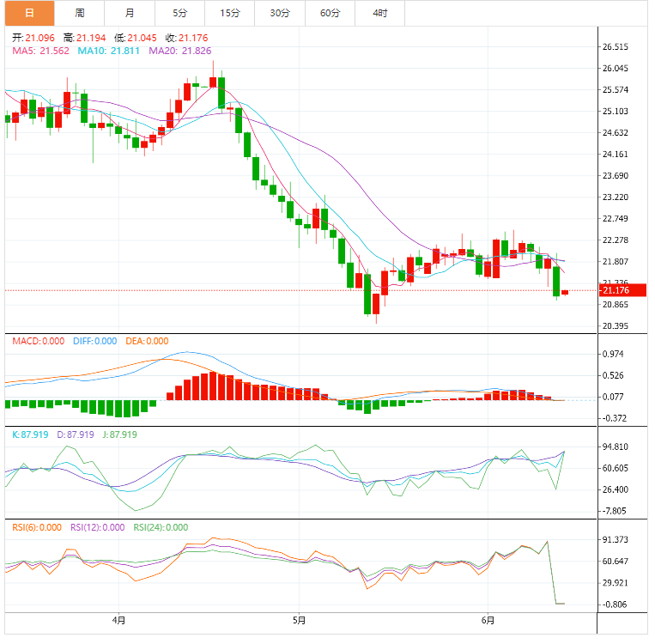Click the 60.605 KDJ axis label
The image size is (655, 644).
(616, 468)
